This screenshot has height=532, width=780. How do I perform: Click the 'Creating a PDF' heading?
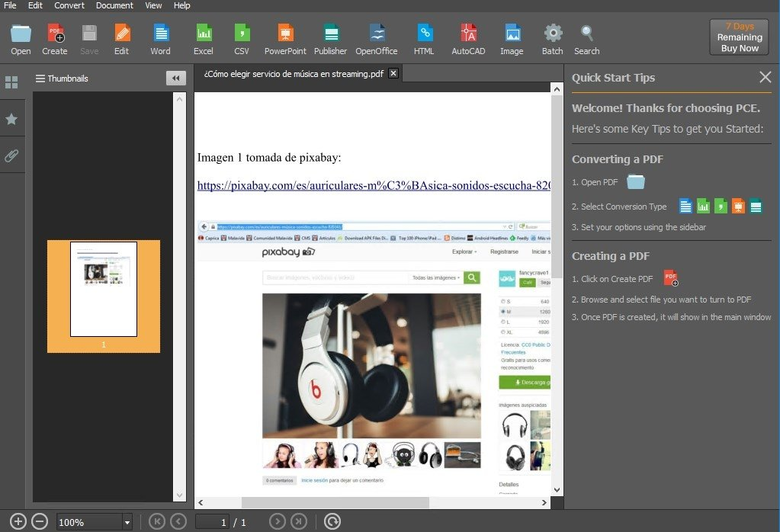611,256
